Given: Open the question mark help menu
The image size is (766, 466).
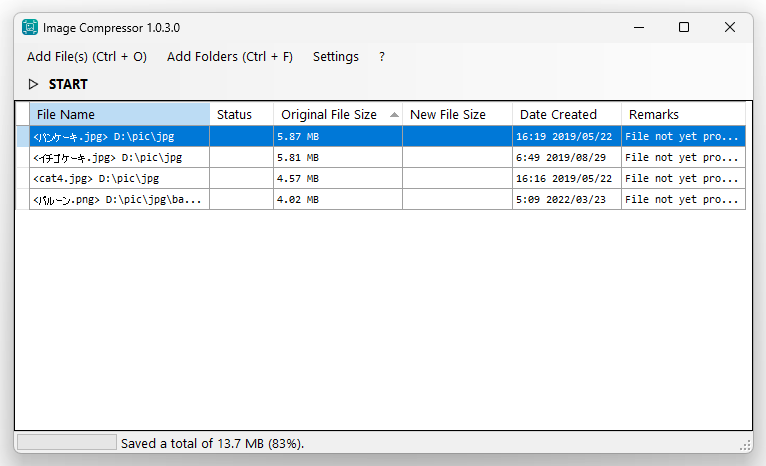Looking at the screenshot, I should pos(382,57).
